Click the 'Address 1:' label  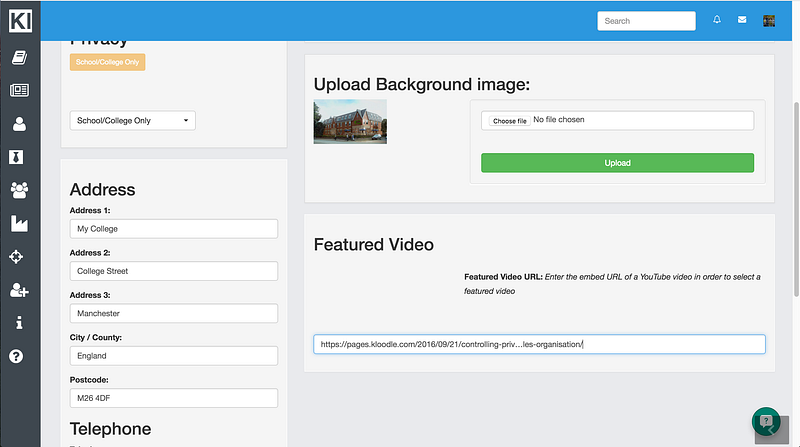click(90, 210)
